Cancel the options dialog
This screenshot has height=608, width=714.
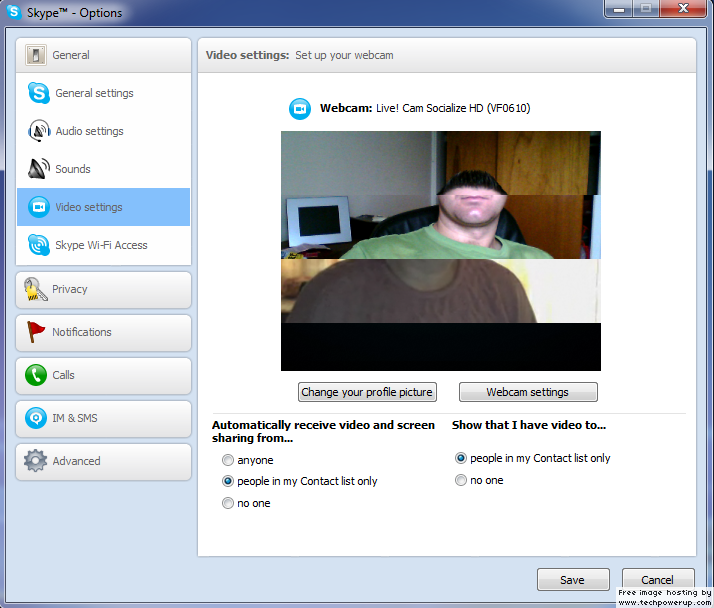658,580
